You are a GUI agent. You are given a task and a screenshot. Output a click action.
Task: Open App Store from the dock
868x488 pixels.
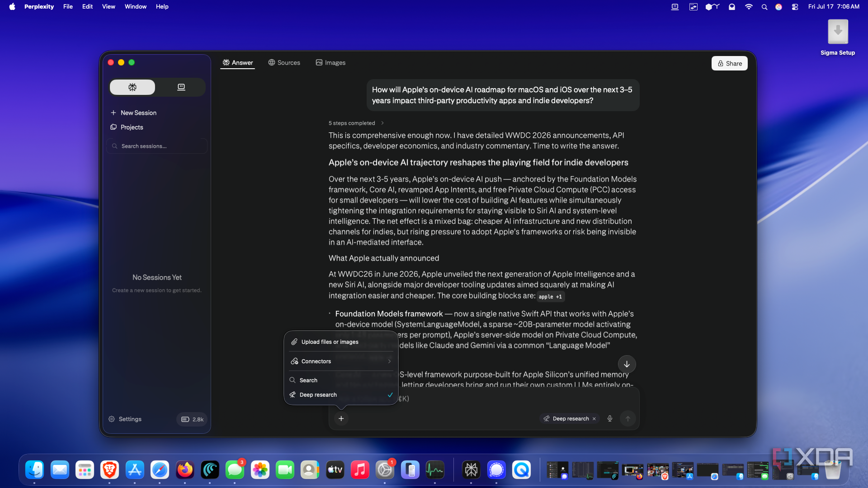(135, 470)
